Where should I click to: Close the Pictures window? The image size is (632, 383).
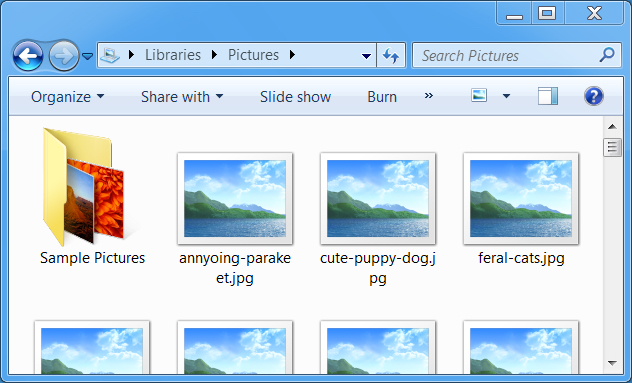[594, 14]
